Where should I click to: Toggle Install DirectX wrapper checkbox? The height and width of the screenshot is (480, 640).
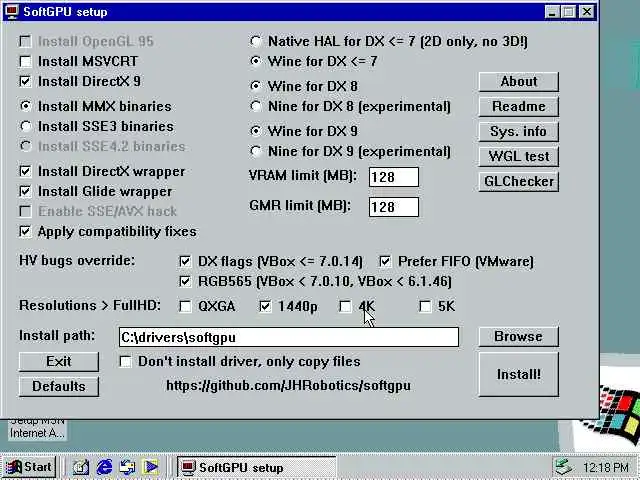[25, 171]
